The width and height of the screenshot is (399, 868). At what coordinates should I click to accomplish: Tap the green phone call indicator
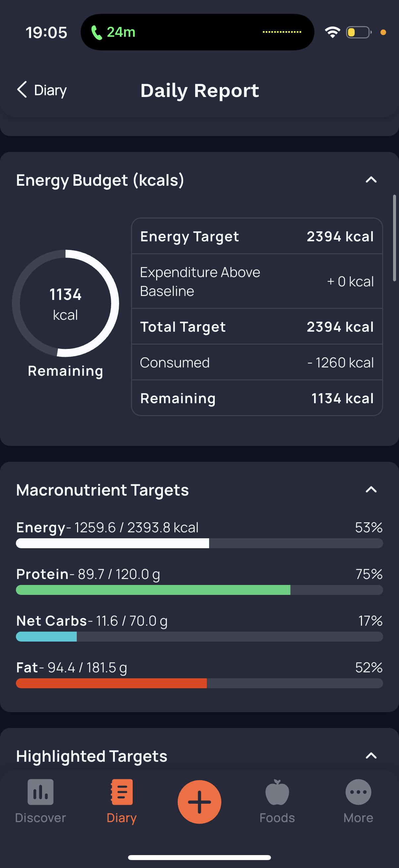(x=96, y=32)
